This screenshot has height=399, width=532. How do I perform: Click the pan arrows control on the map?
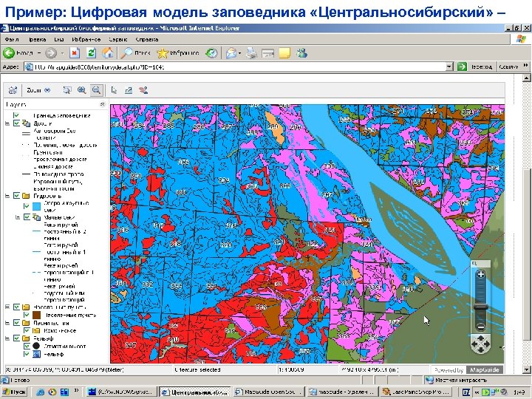tap(480, 344)
